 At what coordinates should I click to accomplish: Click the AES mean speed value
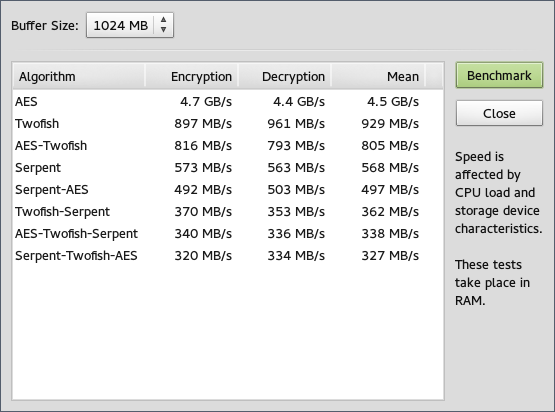[393, 102]
